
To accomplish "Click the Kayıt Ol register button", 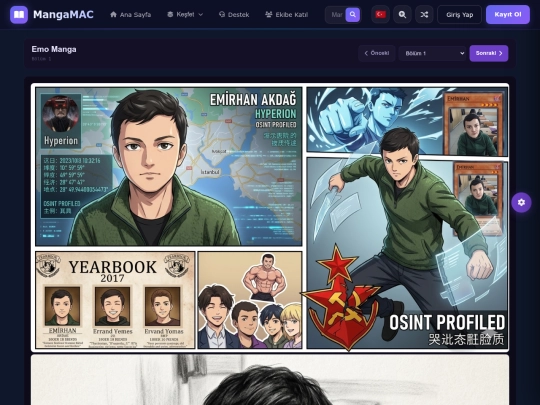I will click(508, 14).
